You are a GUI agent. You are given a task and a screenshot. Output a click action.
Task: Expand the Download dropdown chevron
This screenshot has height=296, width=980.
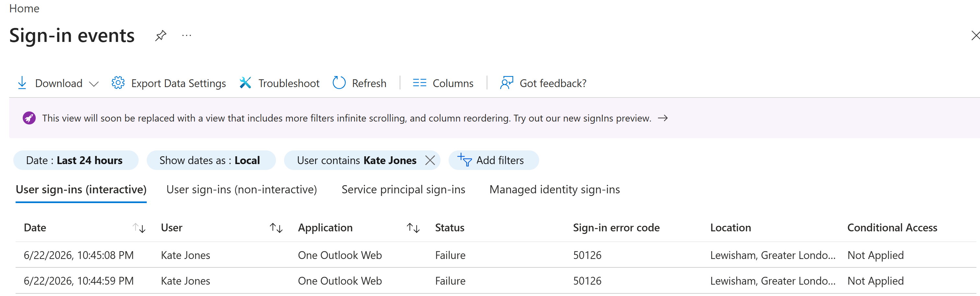[93, 84]
